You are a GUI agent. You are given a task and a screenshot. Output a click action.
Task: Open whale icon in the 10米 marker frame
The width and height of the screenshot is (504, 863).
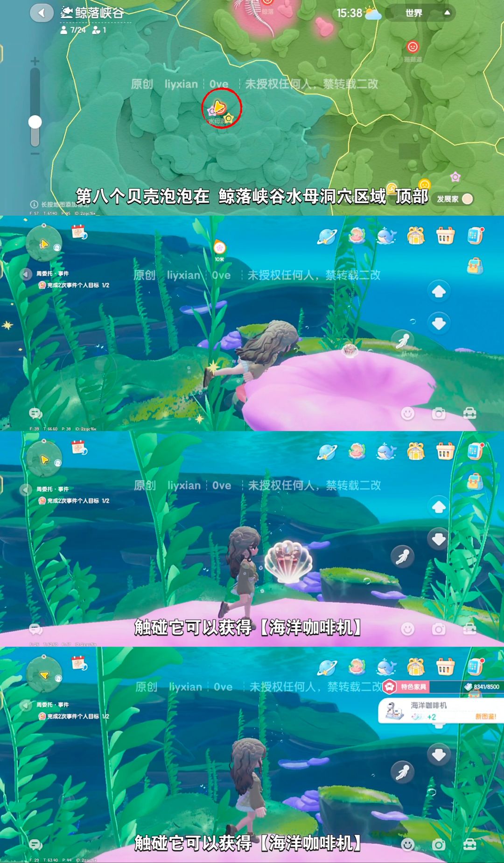pos(386,236)
